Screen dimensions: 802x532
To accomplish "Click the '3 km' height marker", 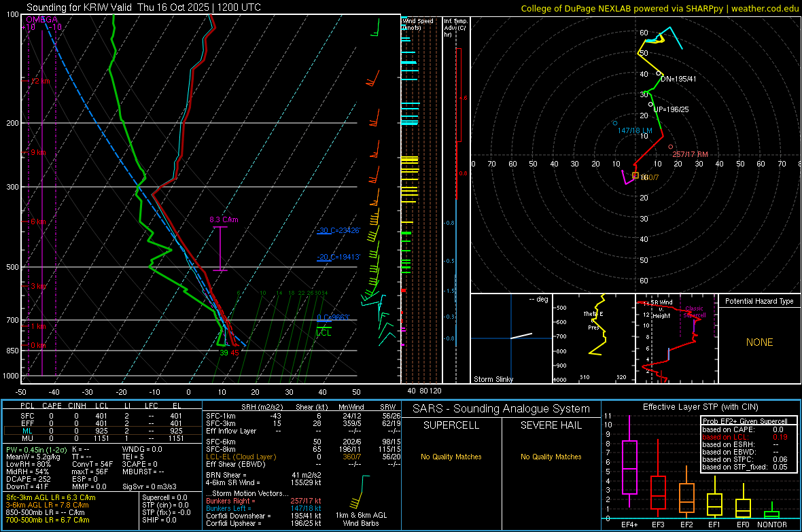I will (x=38, y=286).
